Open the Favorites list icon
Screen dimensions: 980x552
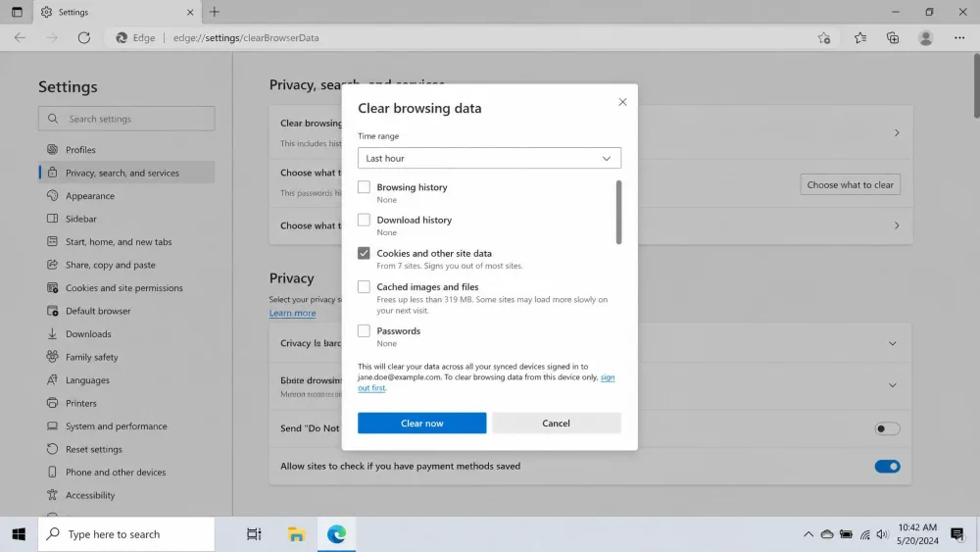(x=860, y=38)
